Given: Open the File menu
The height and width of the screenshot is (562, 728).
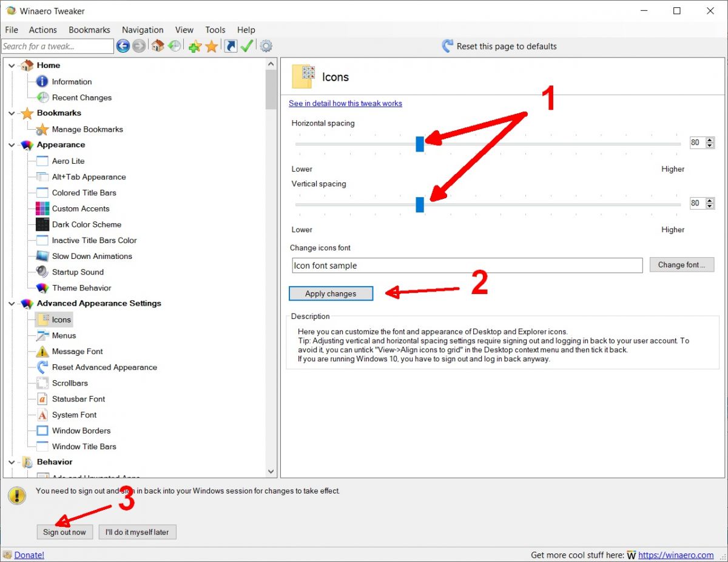Looking at the screenshot, I should (x=12, y=30).
